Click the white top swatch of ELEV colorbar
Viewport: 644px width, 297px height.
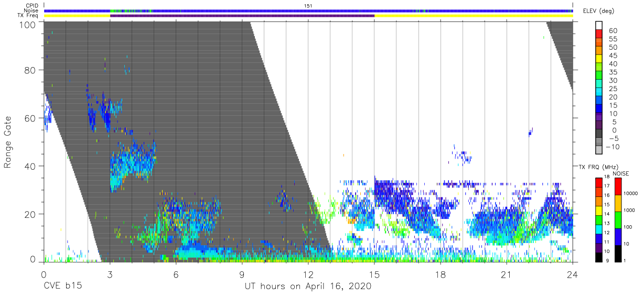click(x=599, y=26)
